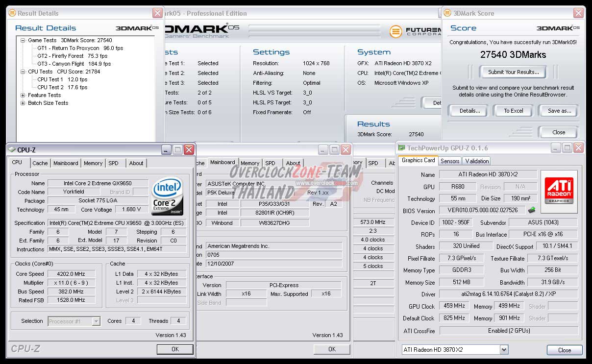Open the Memory tab in front CPU-Z
The width and height of the screenshot is (592, 364).
(93, 163)
